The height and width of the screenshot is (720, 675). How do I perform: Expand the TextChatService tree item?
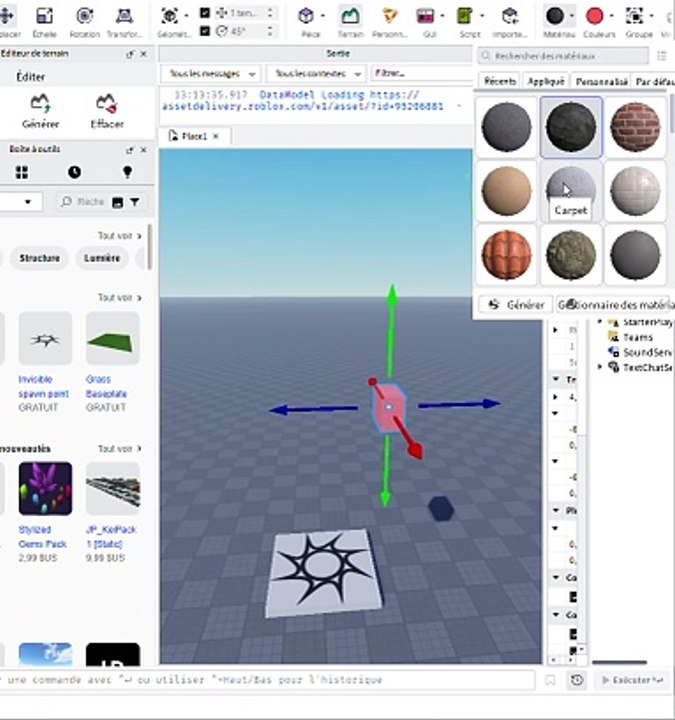600,366
